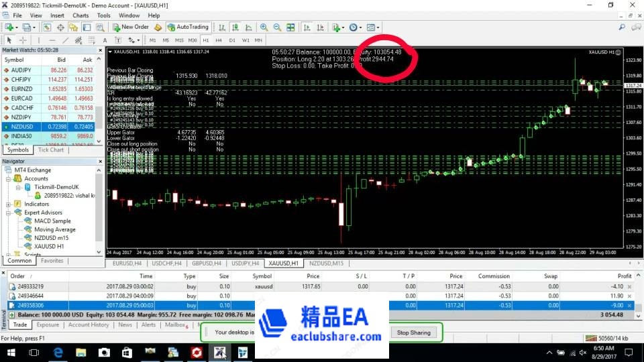Viewport: 644px width, 362px height.
Task: Switch timeframe to MN
Action: (x=258, y=40)
